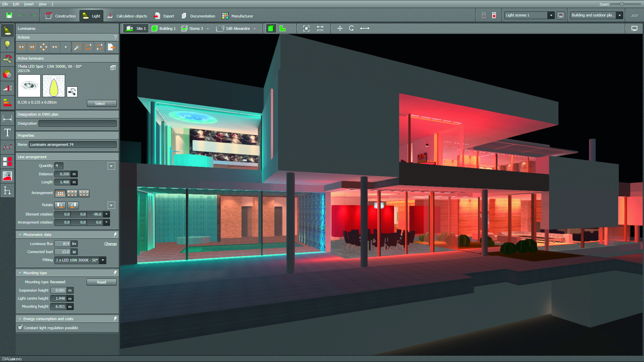The width and height of the screenshot is (644, 362).
Task: Select the first arrangement alignment option
Action: point(60,193)
